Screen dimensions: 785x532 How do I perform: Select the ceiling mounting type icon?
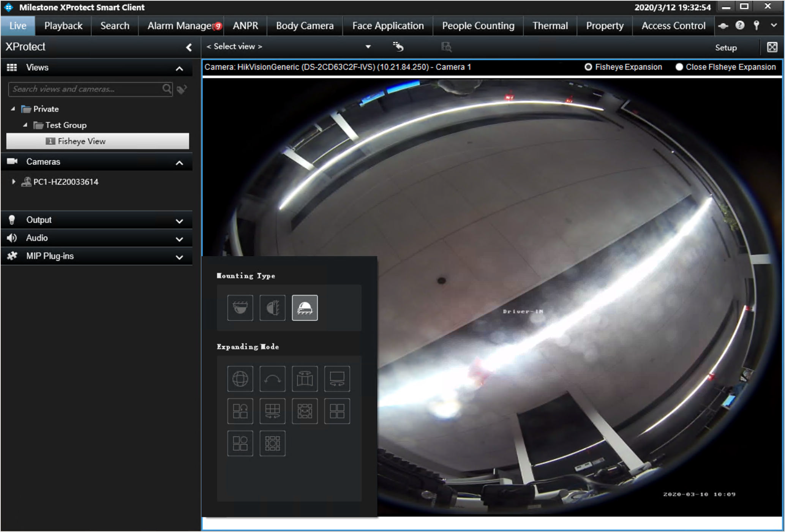coord(240,308)
